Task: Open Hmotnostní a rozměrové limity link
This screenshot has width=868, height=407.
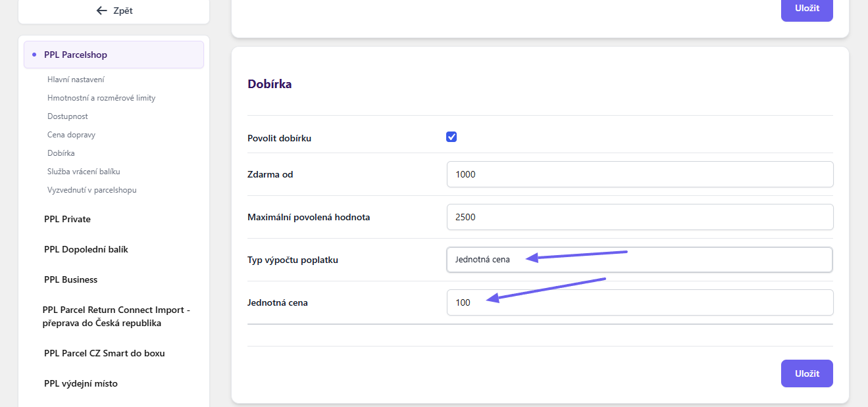Action: [101, 98]
